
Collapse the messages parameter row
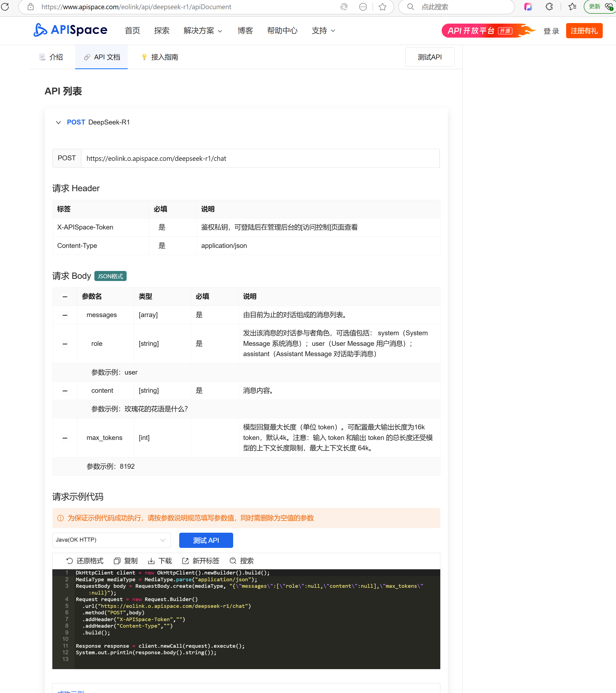point(65,315)
